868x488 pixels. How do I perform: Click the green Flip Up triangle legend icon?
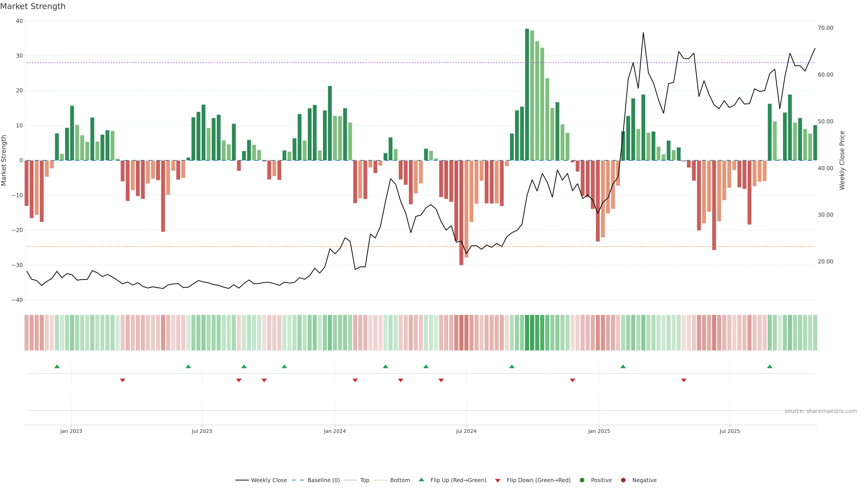[421, 480]
